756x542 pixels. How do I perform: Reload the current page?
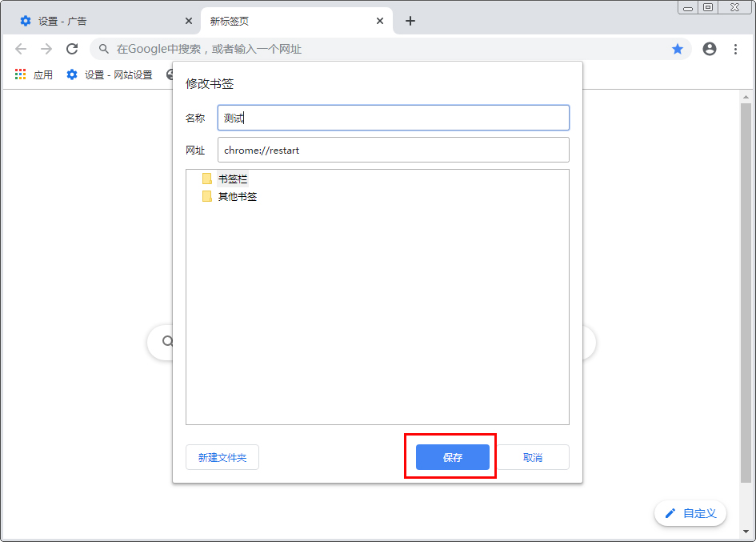[71, 48]
